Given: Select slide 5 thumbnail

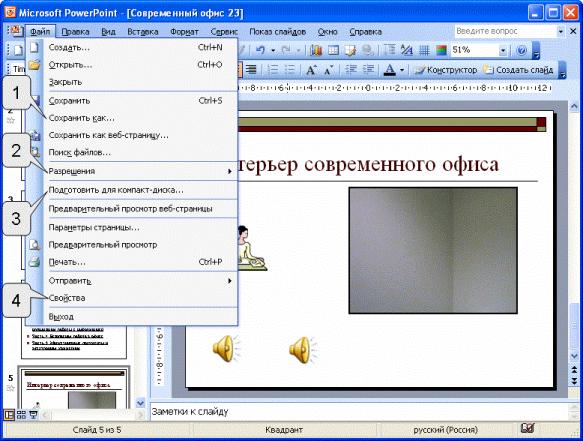Looking at the screenshot, I should tap(74, 389).
